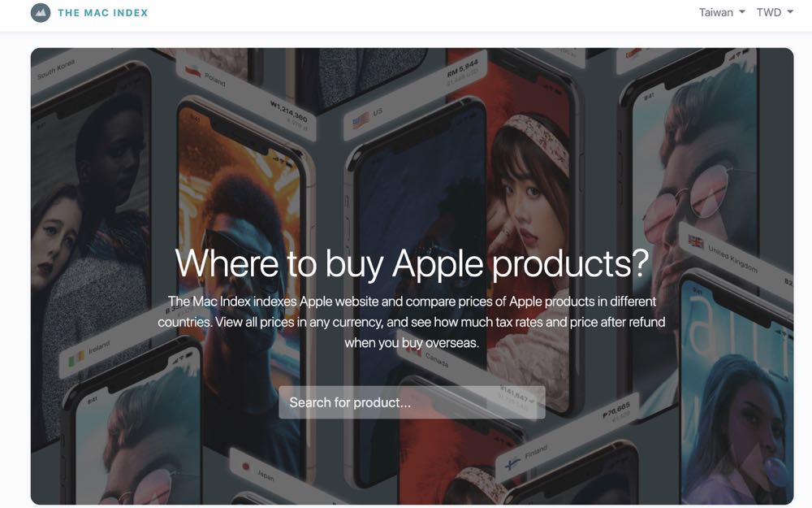Click the Finland flag icon
Viewport: 812px width, 508px height.
tap(512, 463)
